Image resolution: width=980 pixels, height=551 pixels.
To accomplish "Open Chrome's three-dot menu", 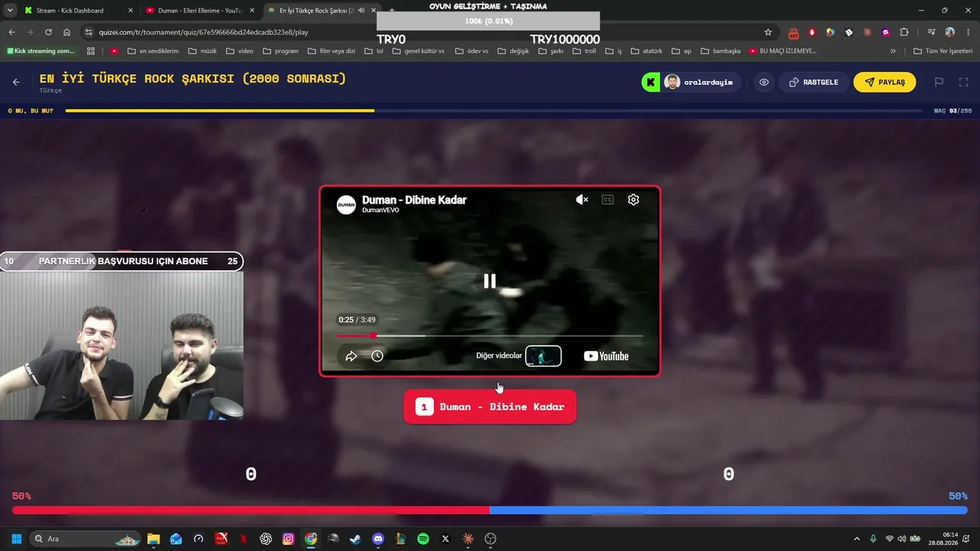I will point(969,32).
